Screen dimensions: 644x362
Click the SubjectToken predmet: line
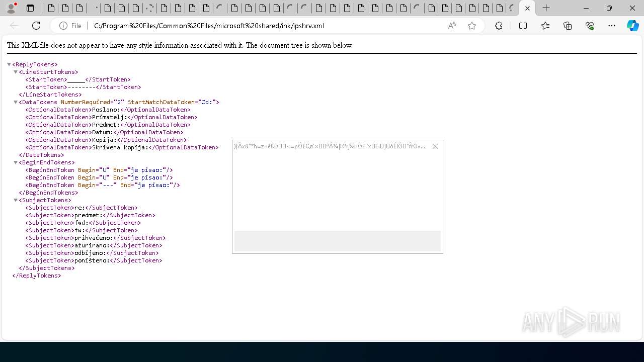[91, 215]
